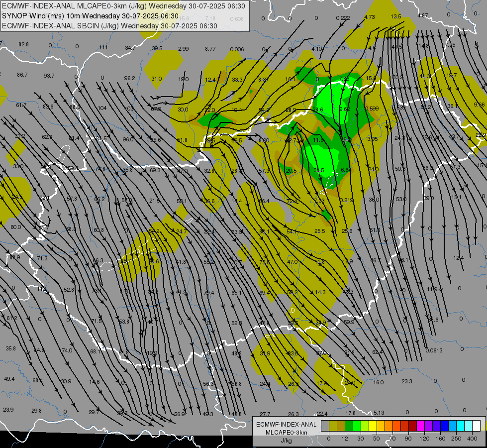Click the olive swatch above 0 label

(x=333, y=426)
